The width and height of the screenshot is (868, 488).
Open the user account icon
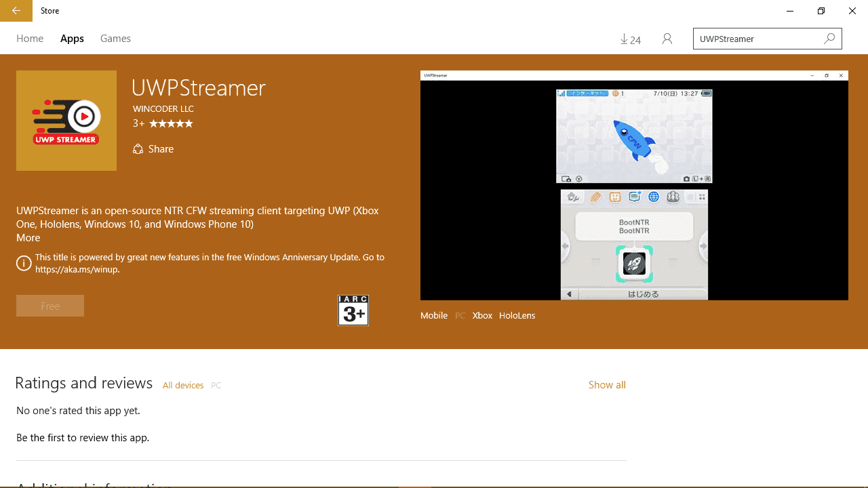point(667,39)
